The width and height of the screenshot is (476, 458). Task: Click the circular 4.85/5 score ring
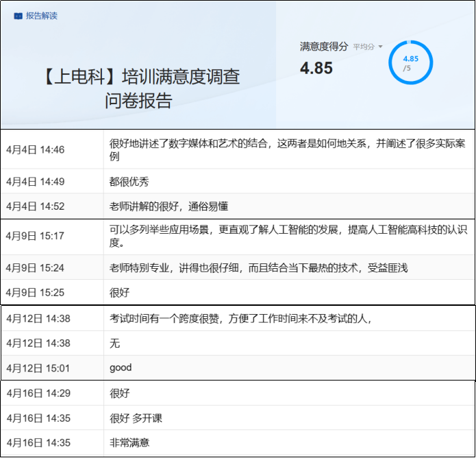410,63
